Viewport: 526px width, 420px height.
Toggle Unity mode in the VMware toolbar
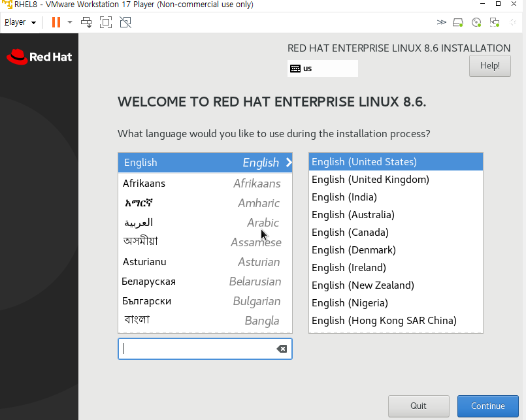tap(125, 22)
